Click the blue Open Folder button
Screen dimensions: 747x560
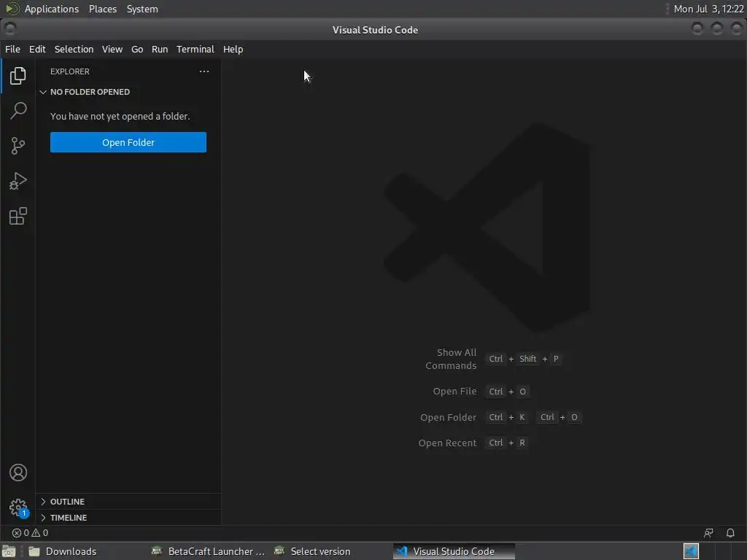click(x=128, y=142)
